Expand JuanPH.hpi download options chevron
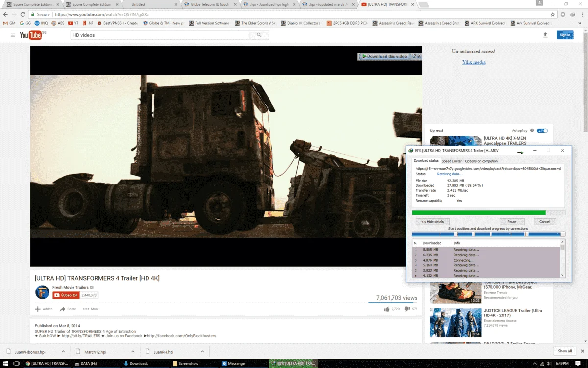Viewport: 588px width, 368px height. point(202,352)
